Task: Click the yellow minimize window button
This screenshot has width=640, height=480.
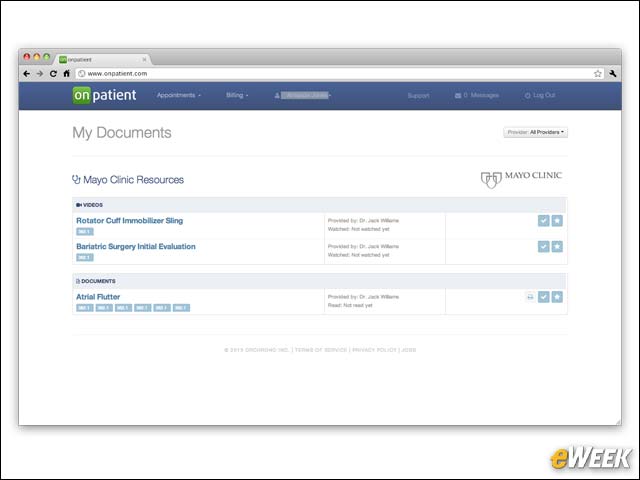Action: point(37,57)
